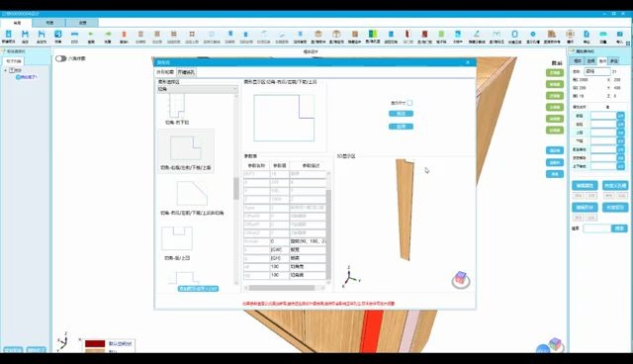Open the second ribbon tab at top
This screenshot has height=364, width=633.
point(49,23)
